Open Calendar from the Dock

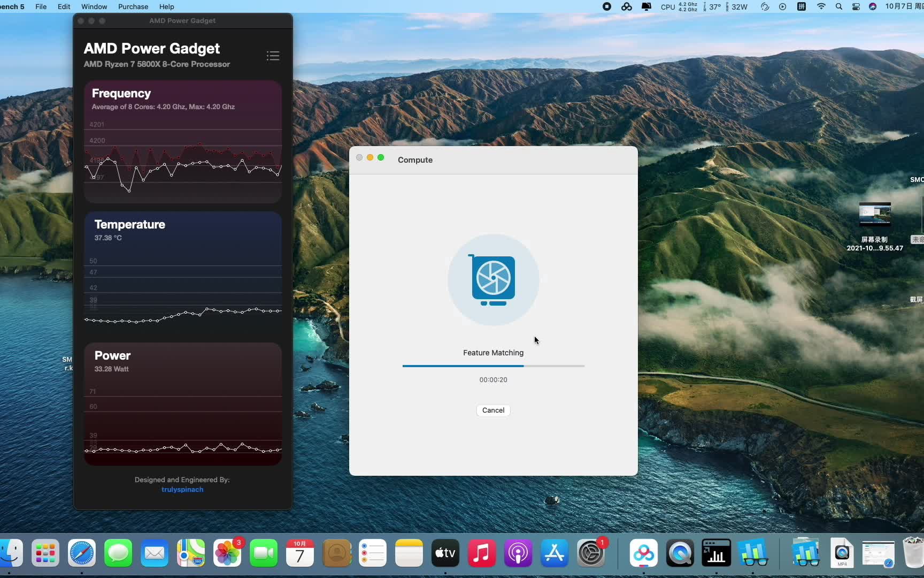[x=300, y=553]
